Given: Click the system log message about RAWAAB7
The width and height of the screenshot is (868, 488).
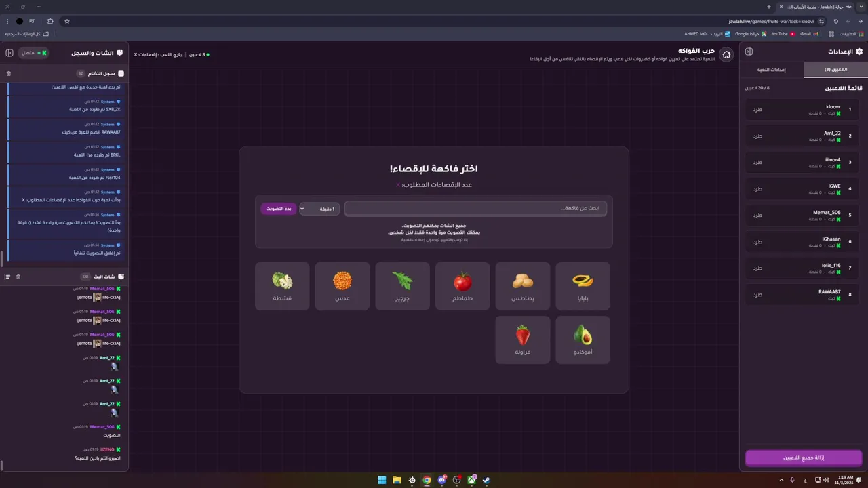Looking at the screenshot, I should point(65,128).
